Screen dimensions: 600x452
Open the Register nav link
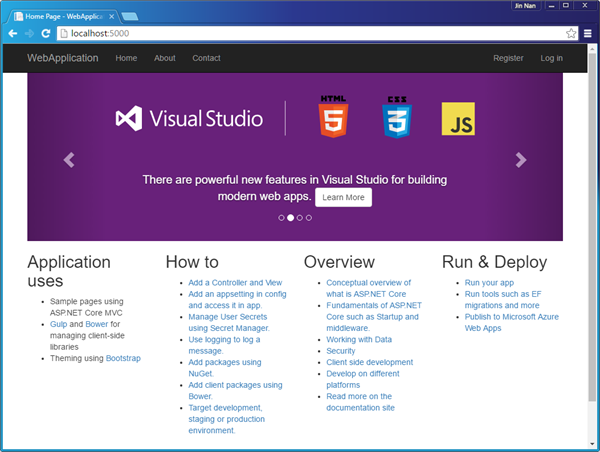(508, 58)
